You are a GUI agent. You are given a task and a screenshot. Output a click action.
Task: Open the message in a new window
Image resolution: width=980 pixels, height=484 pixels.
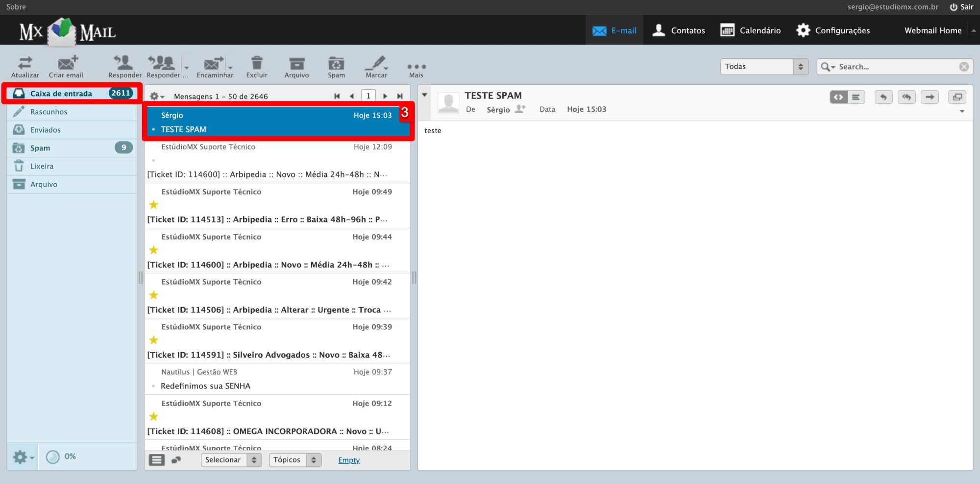[x=957, y=97]
